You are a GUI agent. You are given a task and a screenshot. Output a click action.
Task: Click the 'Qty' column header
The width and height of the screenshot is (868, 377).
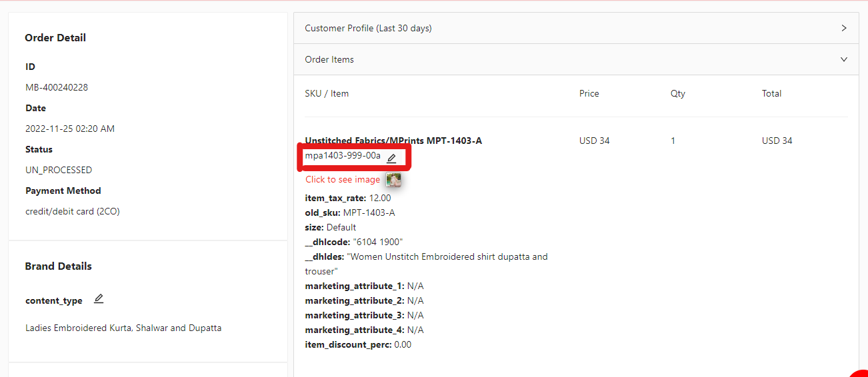(677, 93)
